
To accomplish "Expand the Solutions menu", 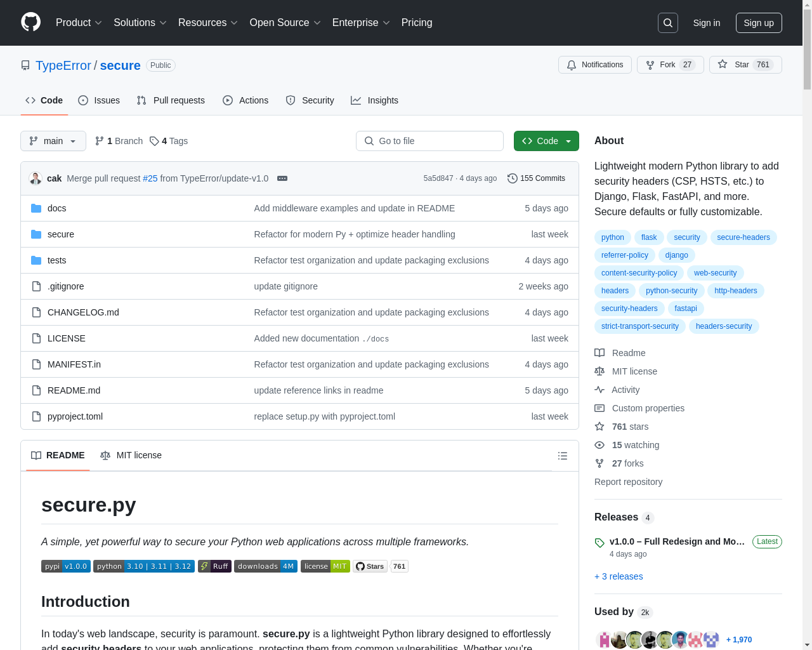I will pyautogui.click(x=140, y=23).
